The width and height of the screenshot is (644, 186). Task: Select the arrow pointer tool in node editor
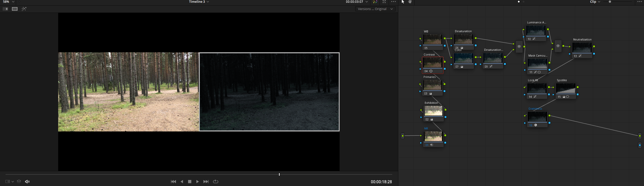point(403,2)
